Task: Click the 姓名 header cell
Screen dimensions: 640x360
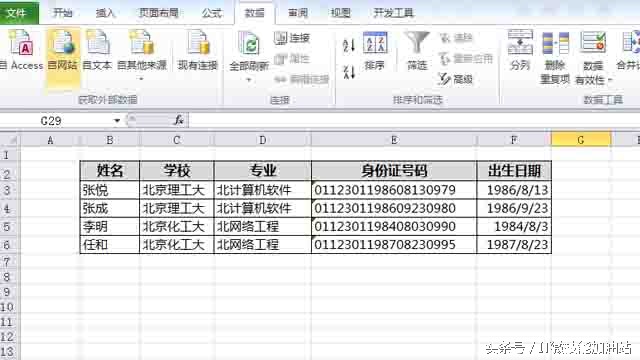Action: [x=110, y=171]
